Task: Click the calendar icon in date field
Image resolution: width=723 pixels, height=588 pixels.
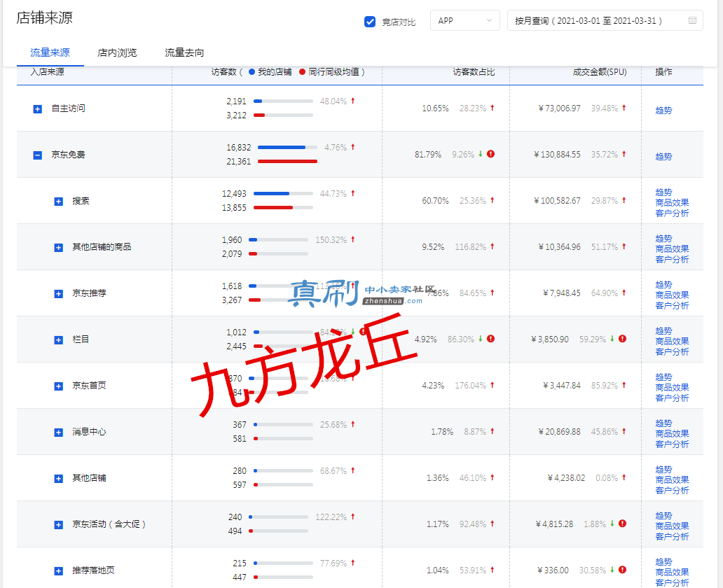Action: 692,20
